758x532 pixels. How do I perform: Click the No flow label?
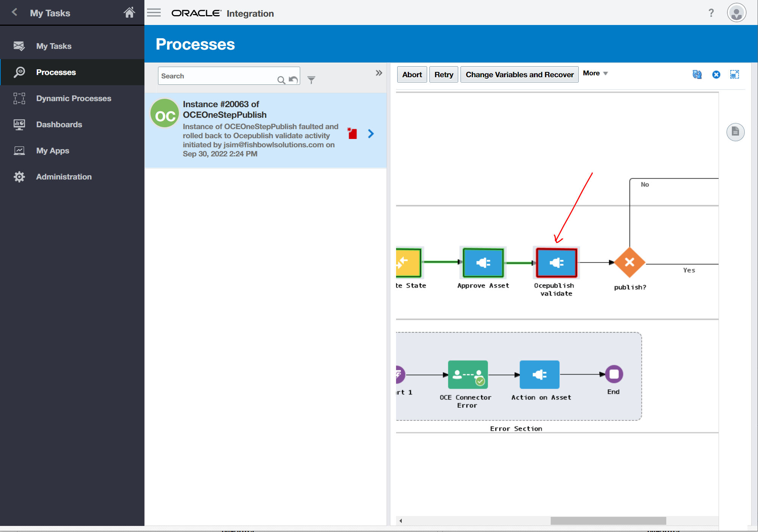645,184
